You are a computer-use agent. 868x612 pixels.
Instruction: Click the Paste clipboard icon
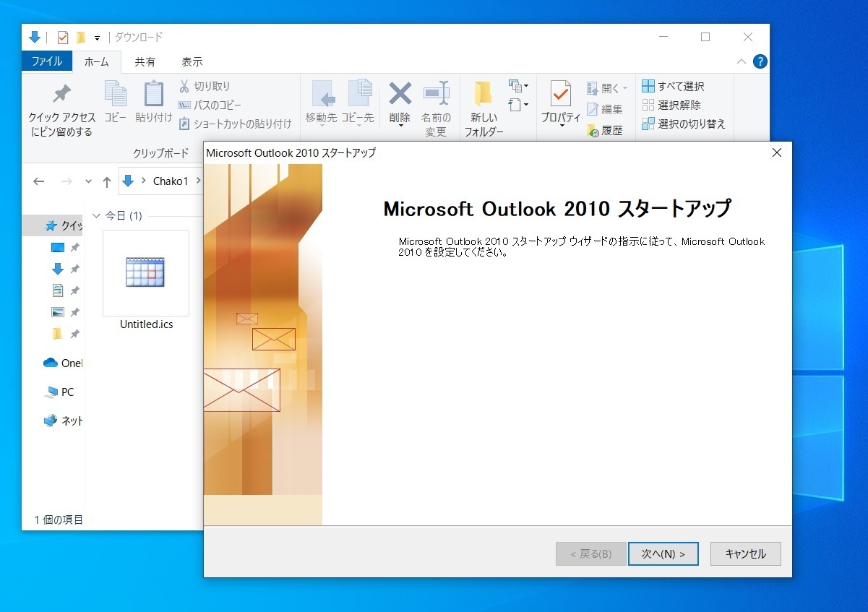(153, 94)
